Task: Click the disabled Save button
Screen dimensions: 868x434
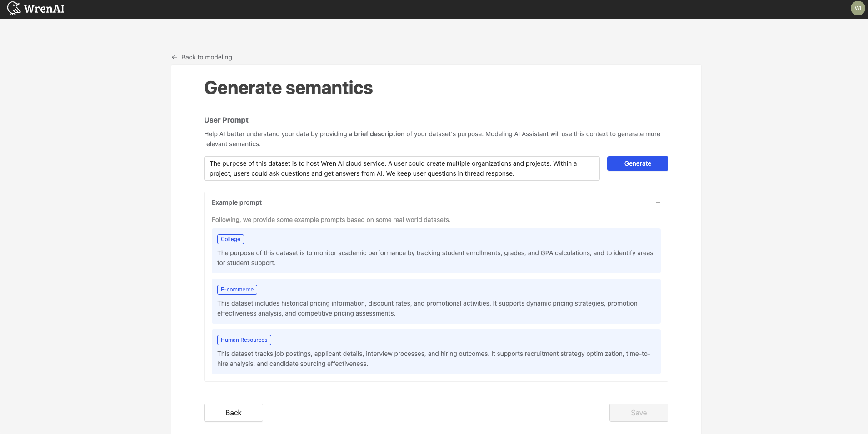Action: [639, 413]
